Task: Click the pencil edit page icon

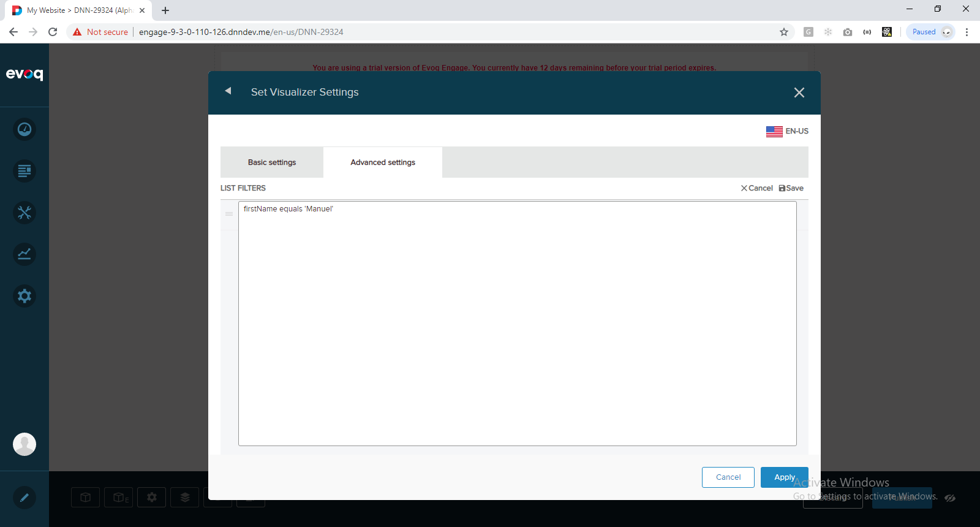Action: (24, 498)
